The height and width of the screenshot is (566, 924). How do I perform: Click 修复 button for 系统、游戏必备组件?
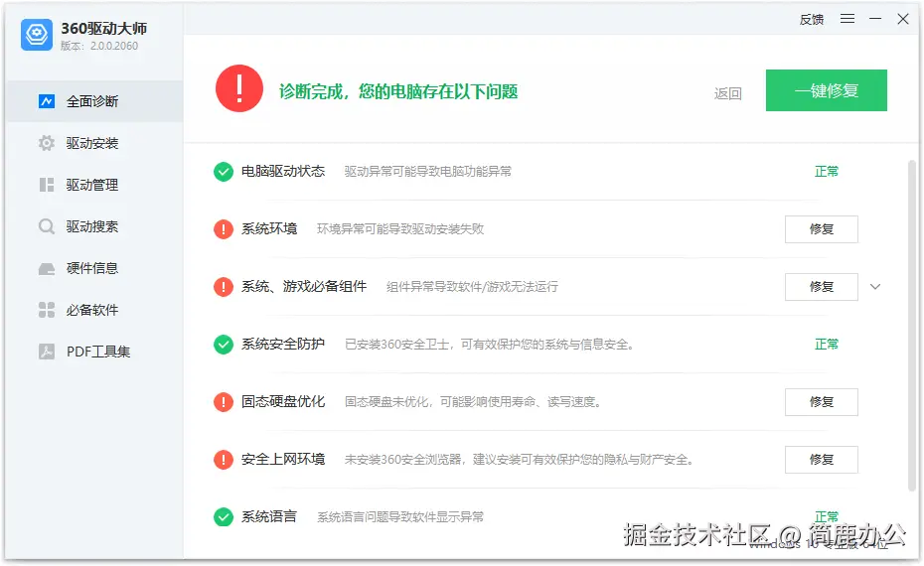point(822,287)
